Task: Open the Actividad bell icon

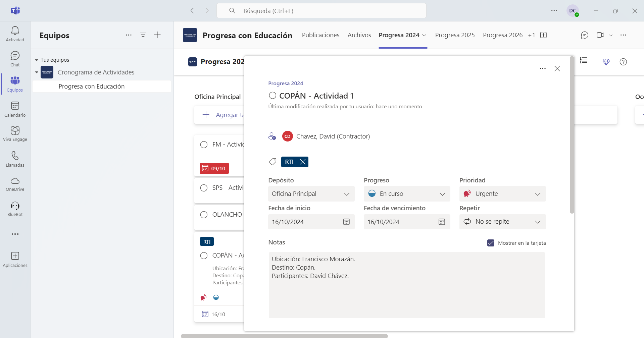Action: pos(15,34)
